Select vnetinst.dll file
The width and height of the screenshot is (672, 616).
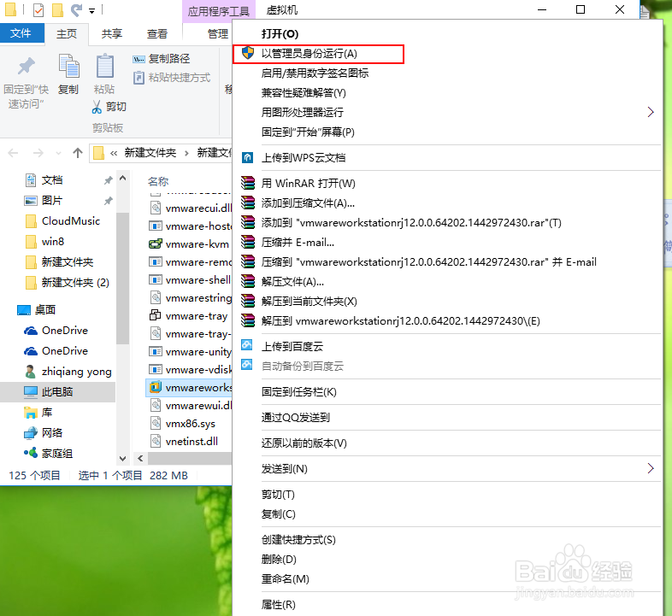pos(191,442)
